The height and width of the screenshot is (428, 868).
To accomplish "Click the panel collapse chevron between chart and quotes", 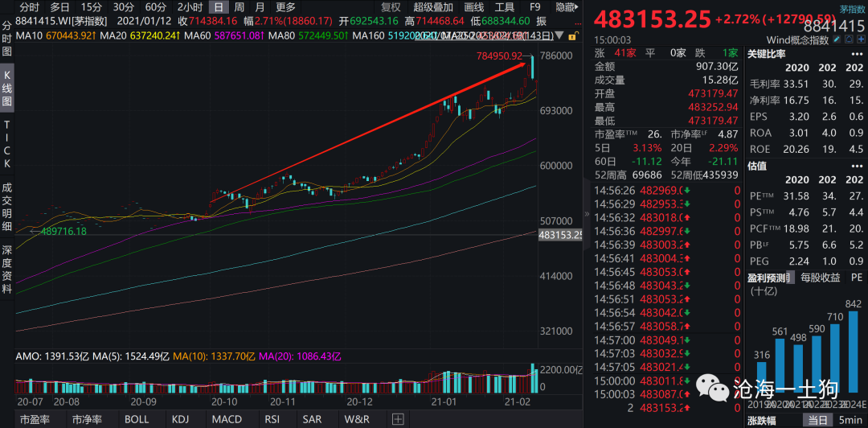I will point(586,214).
